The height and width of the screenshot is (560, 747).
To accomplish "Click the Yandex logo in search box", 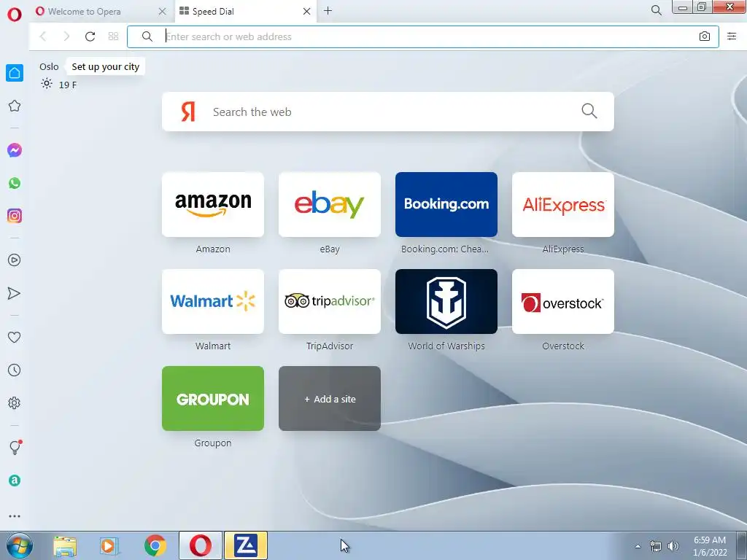I will (188, 112).
